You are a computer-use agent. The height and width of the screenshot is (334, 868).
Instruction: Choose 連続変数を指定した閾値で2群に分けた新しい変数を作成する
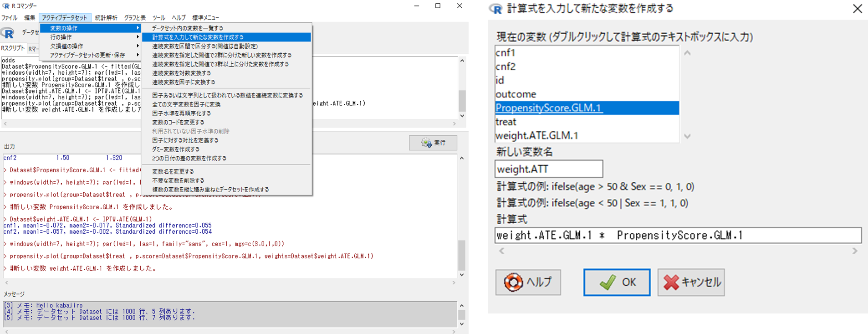pos(226,55)
